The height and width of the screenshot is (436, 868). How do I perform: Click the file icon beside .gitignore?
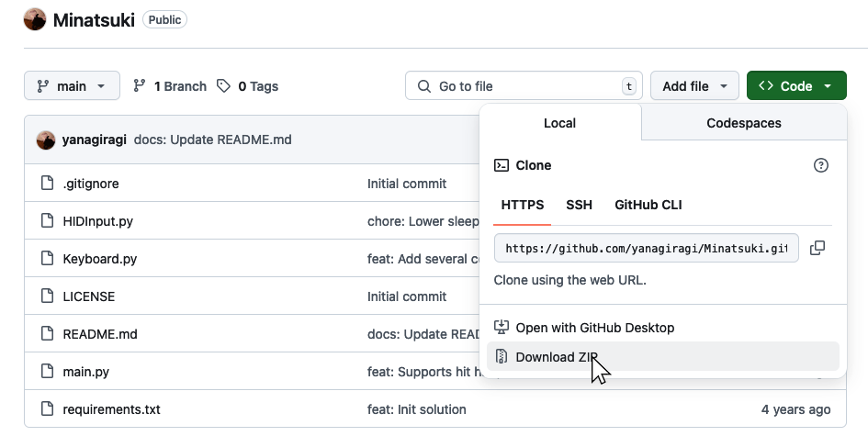[48, 183]
